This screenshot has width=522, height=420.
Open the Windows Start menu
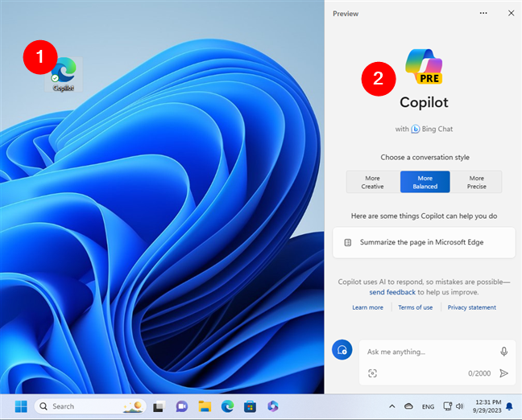tap(21, 406)
